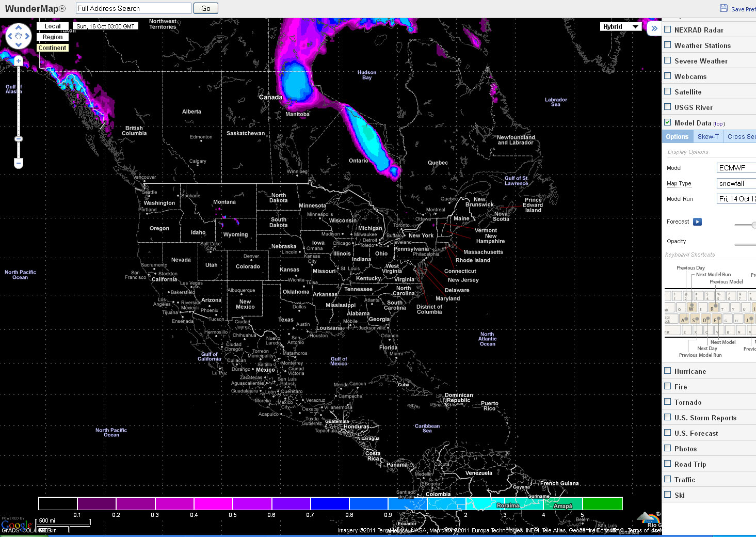Click the zoom slider handle
Image resolution: width=756 pixels, height=537 pixels.
[19, 139]
